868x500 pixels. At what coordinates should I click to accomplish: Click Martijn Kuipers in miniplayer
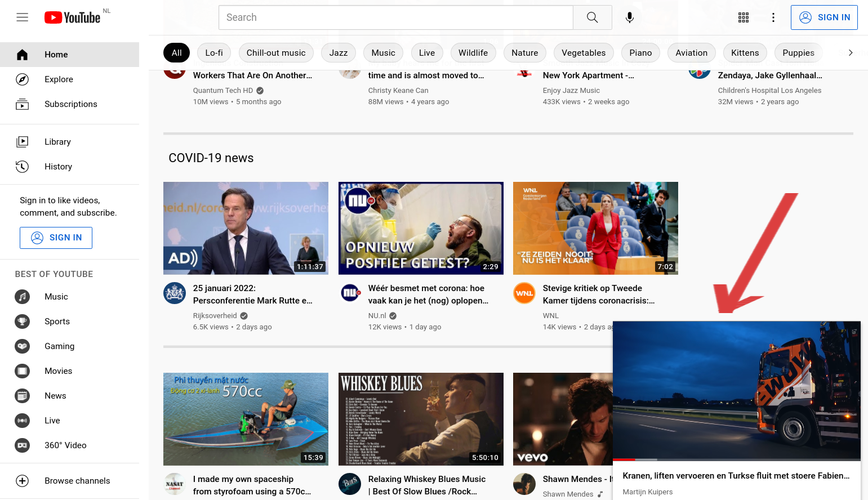point(648,492)
